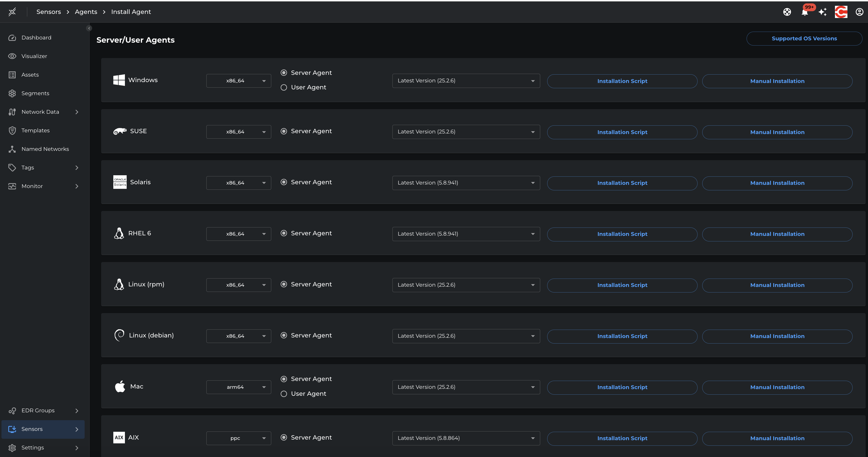This screenshot has width=868, height=457.
Task: Open Named Networks
Action: 45,149
